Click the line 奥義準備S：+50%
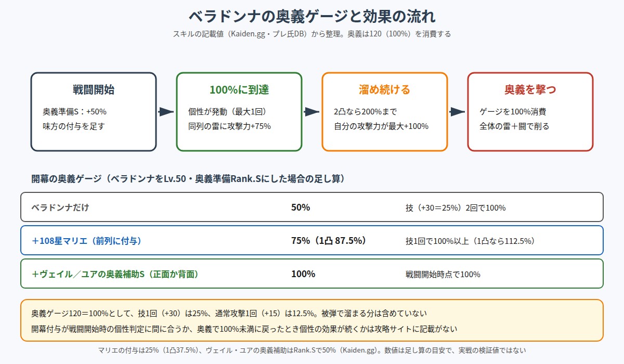624x364 pixels. [74, 112]
